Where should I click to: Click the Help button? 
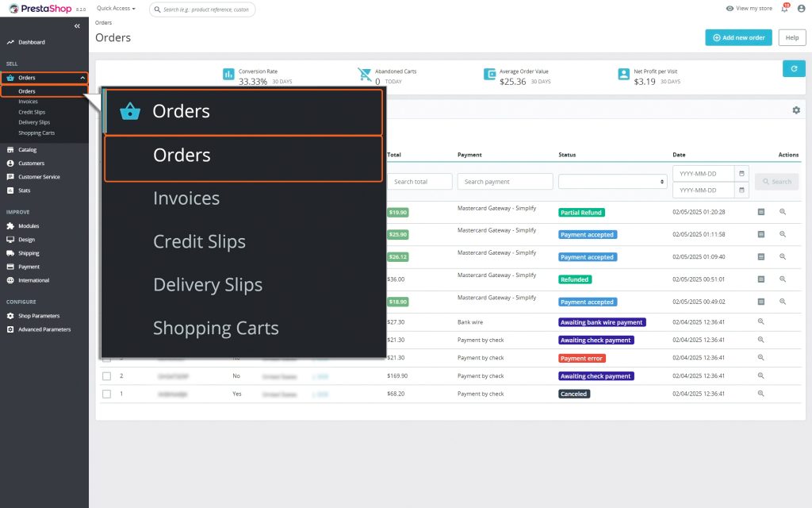pyautogui.click(x=792, y=37)
